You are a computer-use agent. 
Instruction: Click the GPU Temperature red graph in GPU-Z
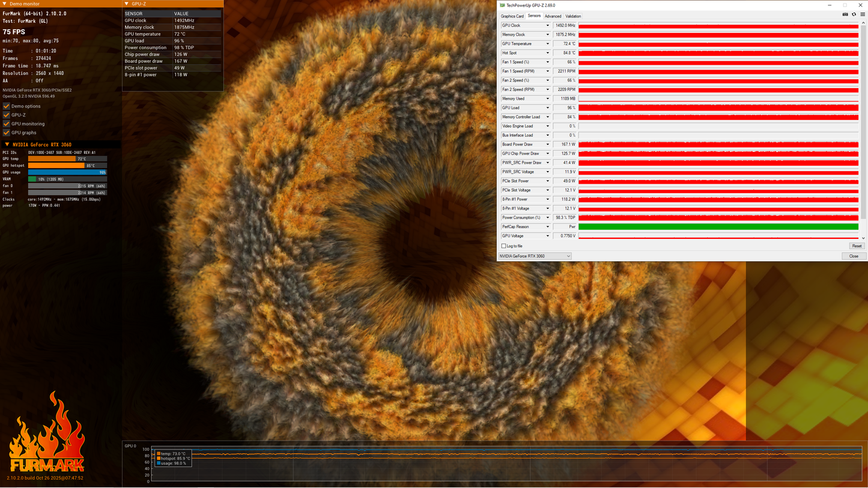(718, 44)
